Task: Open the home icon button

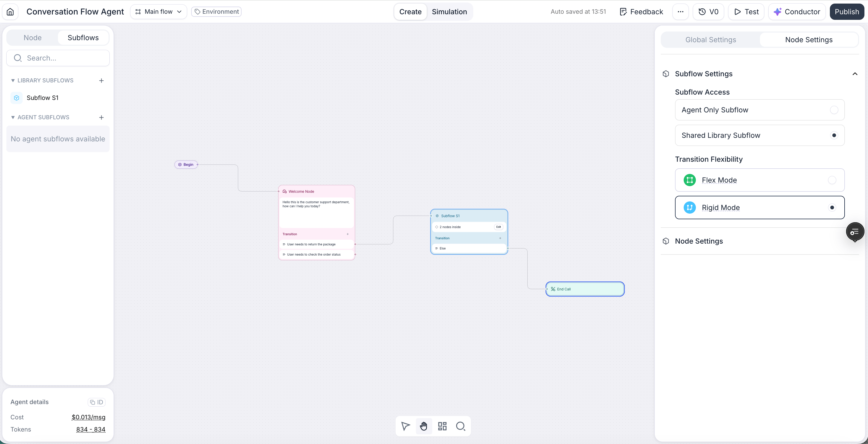Action: pyautogui.click(x=10, y=12)
